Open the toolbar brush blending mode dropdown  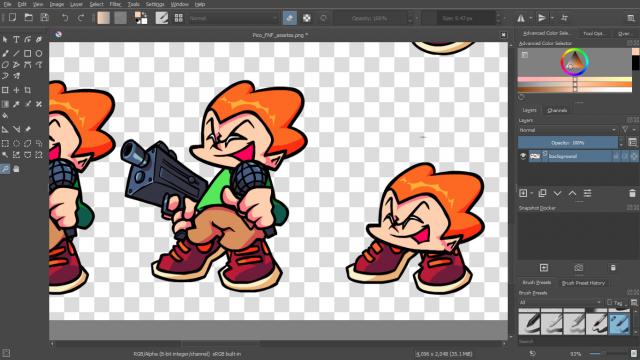point(233,18)
